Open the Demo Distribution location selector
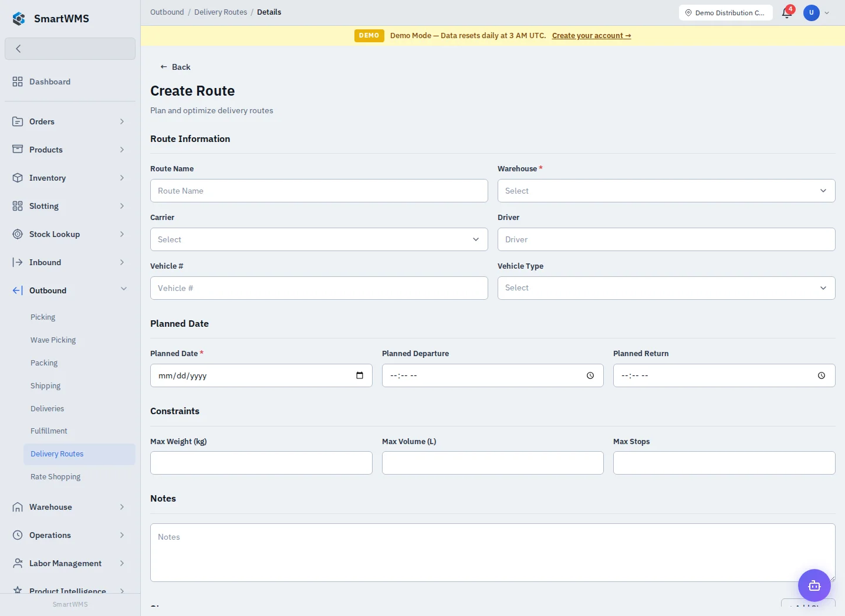Image resolution: width=845 pixels, height=616 pixels. (x=725, y=12)
